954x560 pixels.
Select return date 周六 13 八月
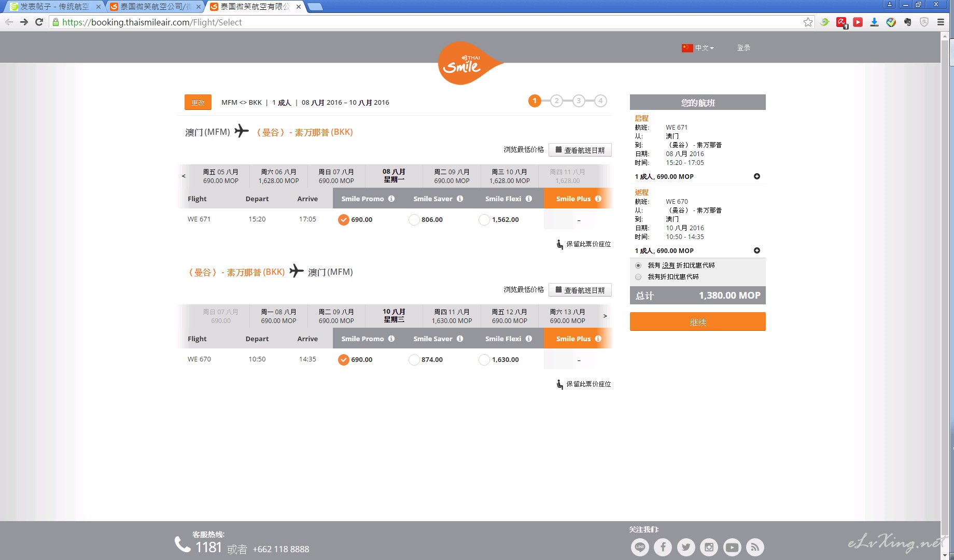click(568, 316)
